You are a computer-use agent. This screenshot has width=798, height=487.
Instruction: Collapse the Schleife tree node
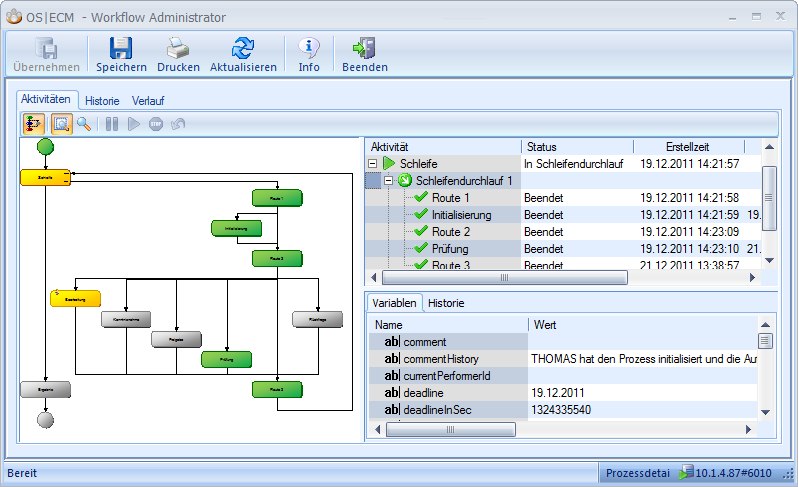[x=373, y=163]
